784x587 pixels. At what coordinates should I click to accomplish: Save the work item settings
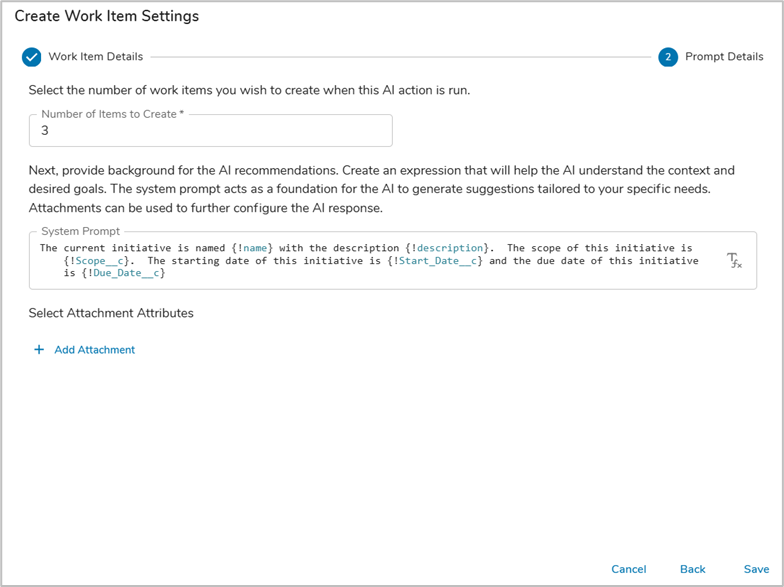[x=756, y=569]
